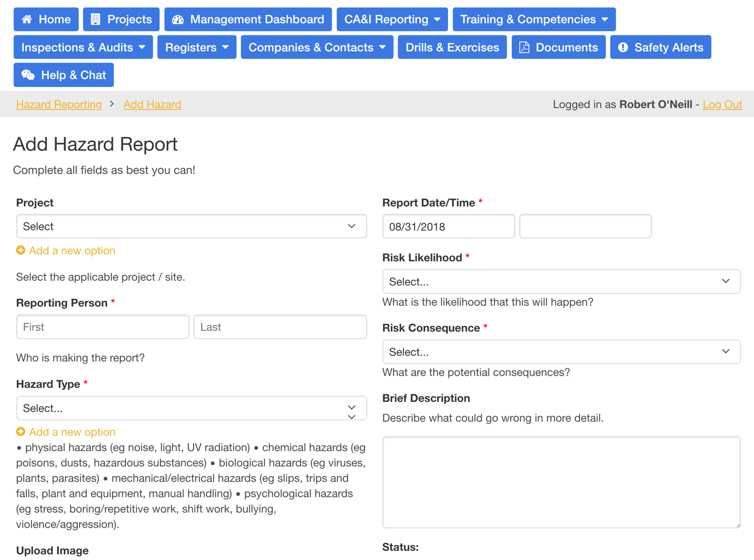Open the CA&I Reporting menu

click(392, 19)
